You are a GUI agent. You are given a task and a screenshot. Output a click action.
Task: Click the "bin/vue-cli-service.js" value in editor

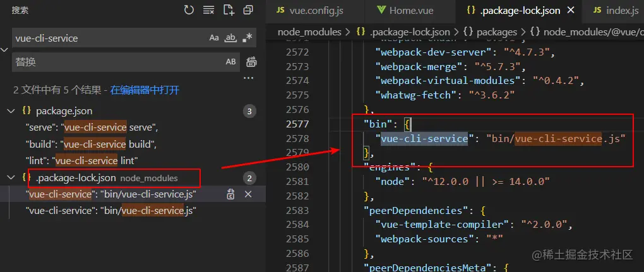(556, 139)
